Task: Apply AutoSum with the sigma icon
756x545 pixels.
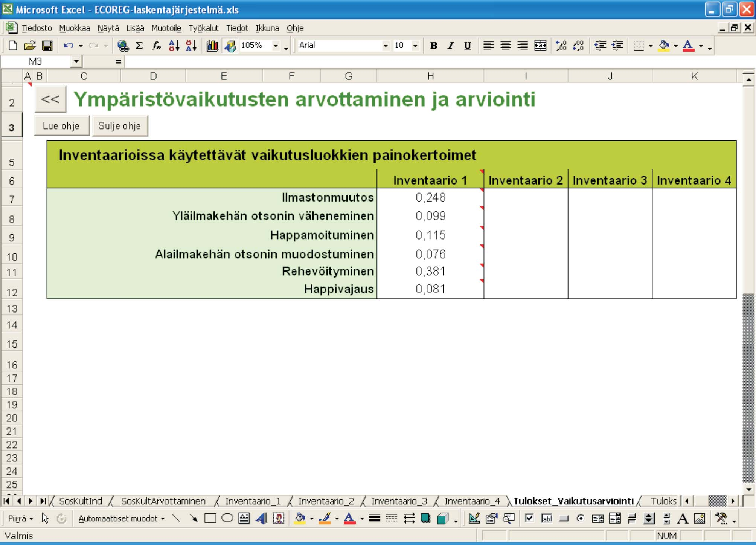Action: pos(139,46)
